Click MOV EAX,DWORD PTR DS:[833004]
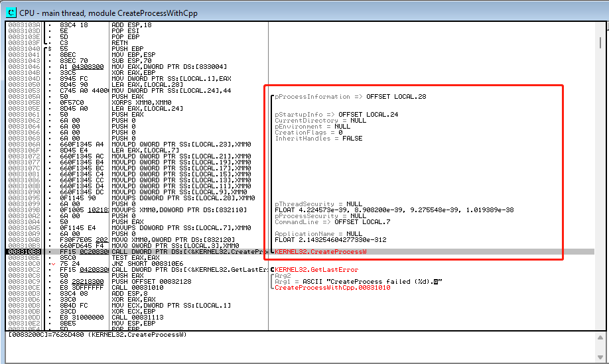The height and width of the screenshot is (364, 609). pyautogui.click(x=169, y=67)
